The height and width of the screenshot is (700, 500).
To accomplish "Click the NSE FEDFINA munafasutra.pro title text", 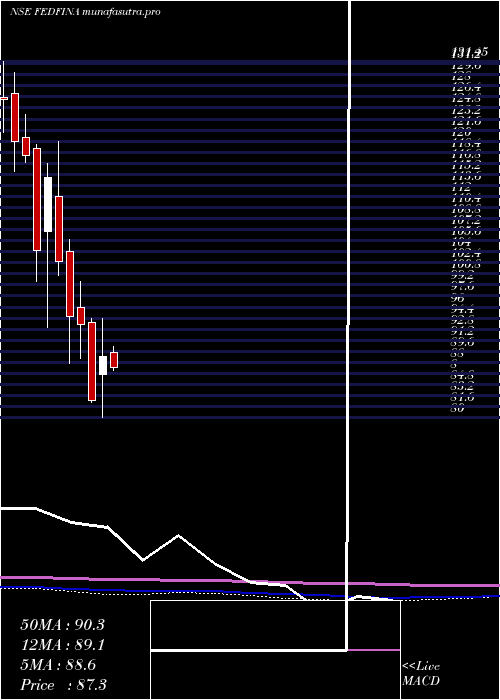I will [x=85, y=12].
